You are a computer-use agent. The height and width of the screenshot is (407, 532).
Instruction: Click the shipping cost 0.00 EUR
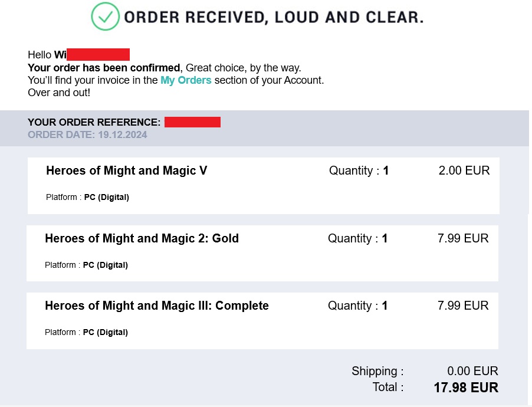(x=472, y=370)
